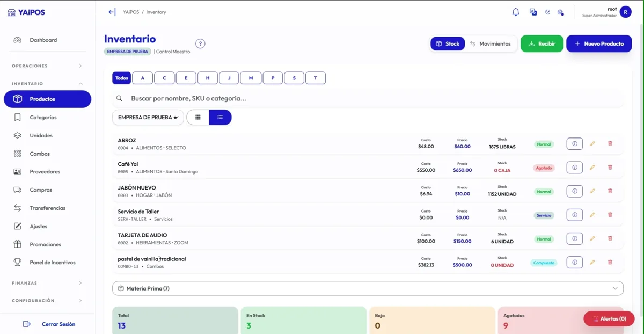Open the notifications bell

coord(516,12)
